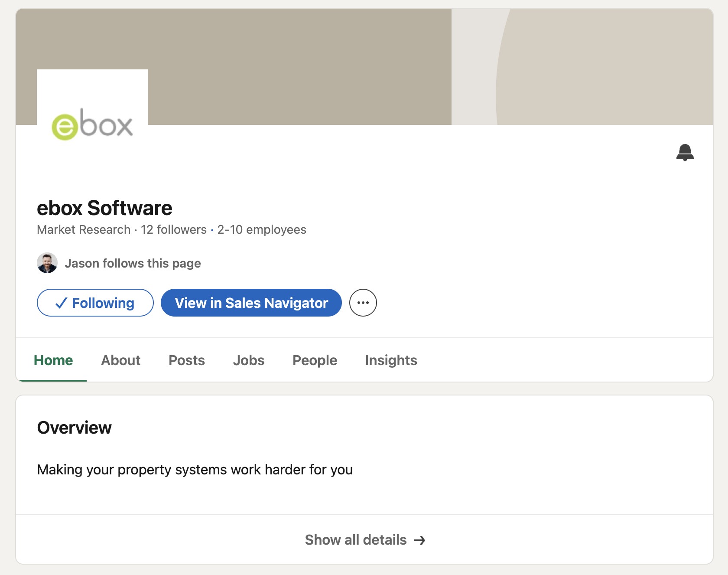Click the ebox Software page name

click(104, 208)
